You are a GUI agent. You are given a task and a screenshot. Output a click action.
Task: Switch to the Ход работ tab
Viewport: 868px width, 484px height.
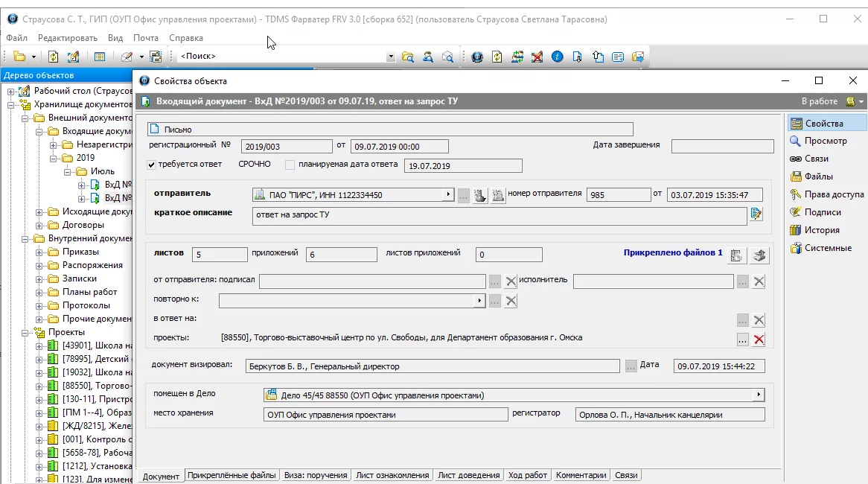click(x=528, y=475)
